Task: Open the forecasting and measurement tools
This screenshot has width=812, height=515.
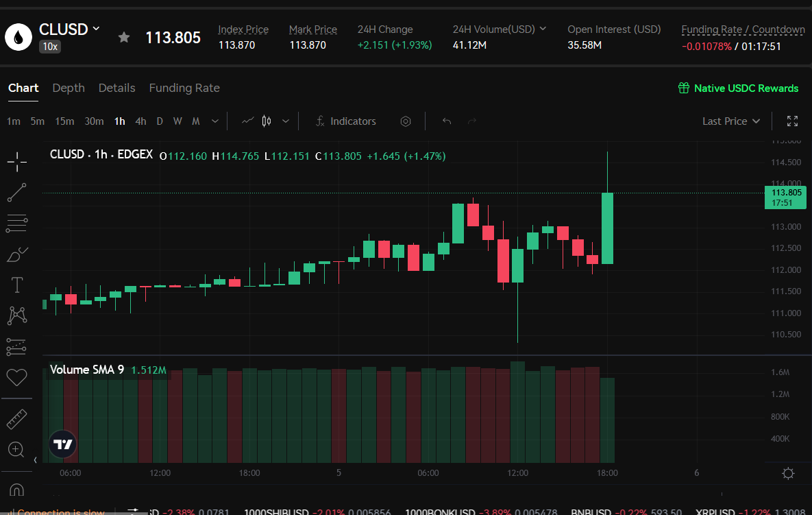Action: (16, 346)
